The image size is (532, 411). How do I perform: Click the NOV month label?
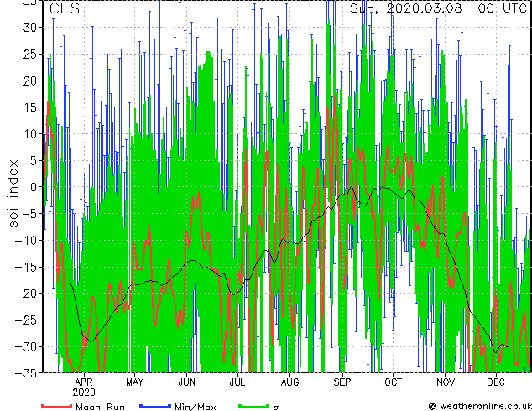(x=445, y=382)
